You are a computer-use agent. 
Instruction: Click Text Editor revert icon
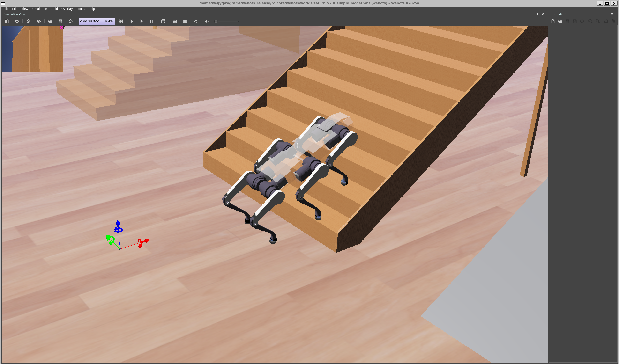coord(582,21)
